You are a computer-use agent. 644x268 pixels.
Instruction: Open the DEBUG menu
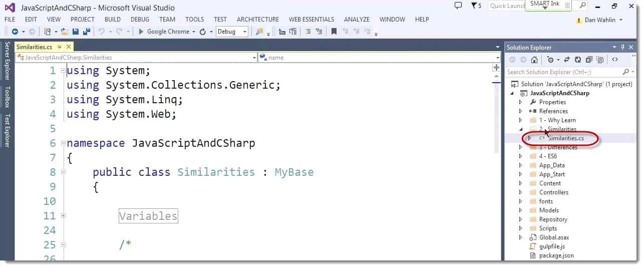pos(140,20)
